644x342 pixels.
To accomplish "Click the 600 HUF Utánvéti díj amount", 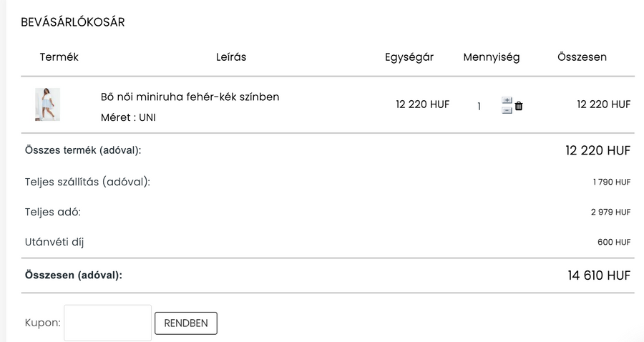I will click(x=614, y=243).
